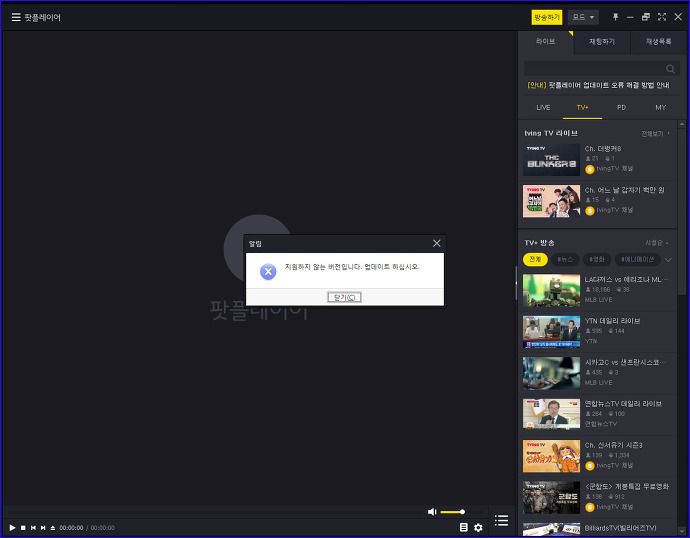Image resolution: width=690 pixels, height=538 pixels.
Task: Select the MY sub-tab
Action: (x=661, y=107)
